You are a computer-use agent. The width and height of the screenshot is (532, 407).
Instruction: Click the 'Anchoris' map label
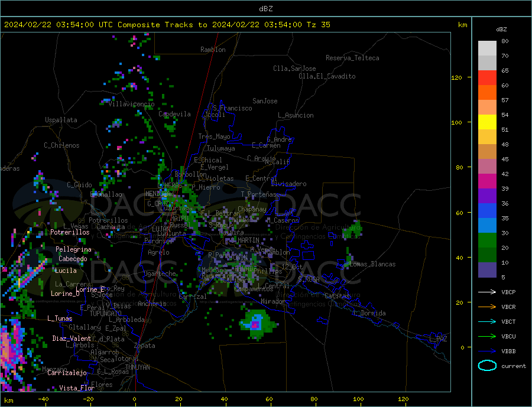[x=152, y=304]
